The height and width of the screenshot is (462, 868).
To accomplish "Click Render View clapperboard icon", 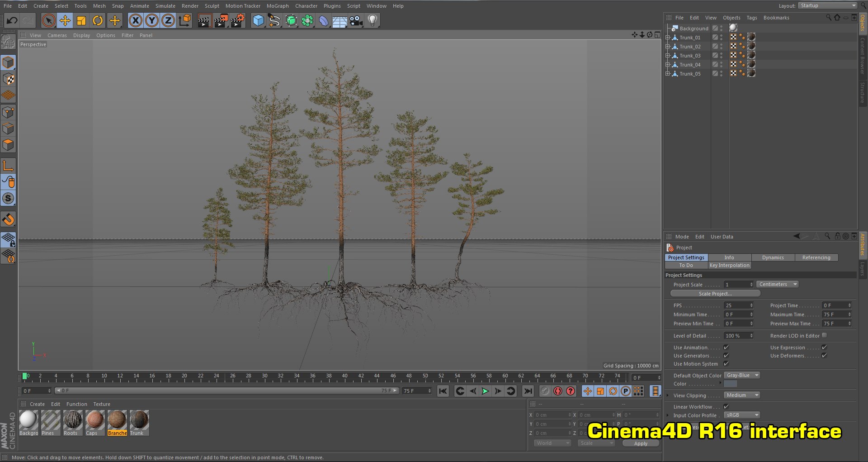I will tap(204, 20).
